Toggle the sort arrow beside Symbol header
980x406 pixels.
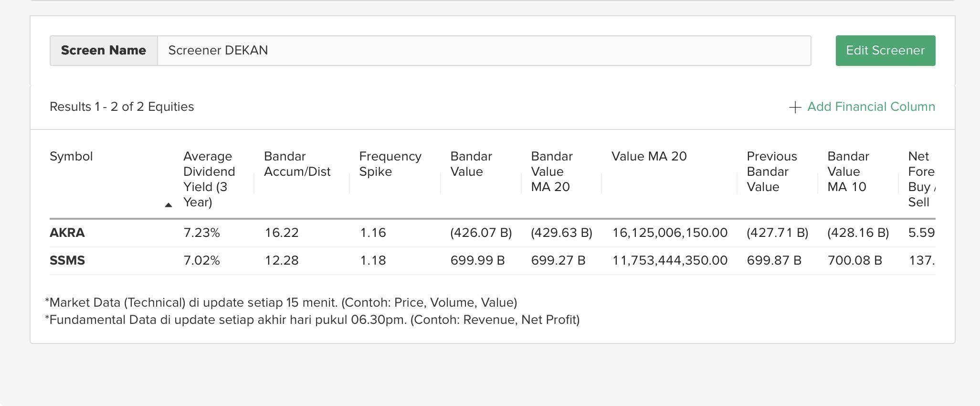tap(168, 205)
